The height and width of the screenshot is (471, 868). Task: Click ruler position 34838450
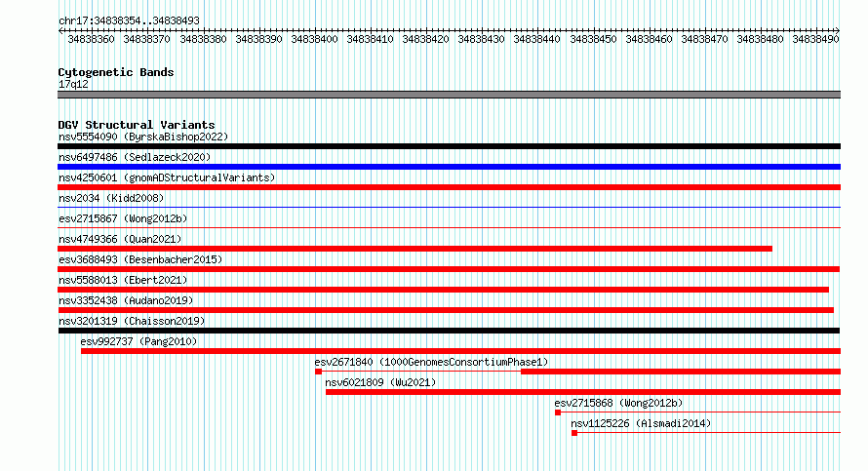(593, 39)
